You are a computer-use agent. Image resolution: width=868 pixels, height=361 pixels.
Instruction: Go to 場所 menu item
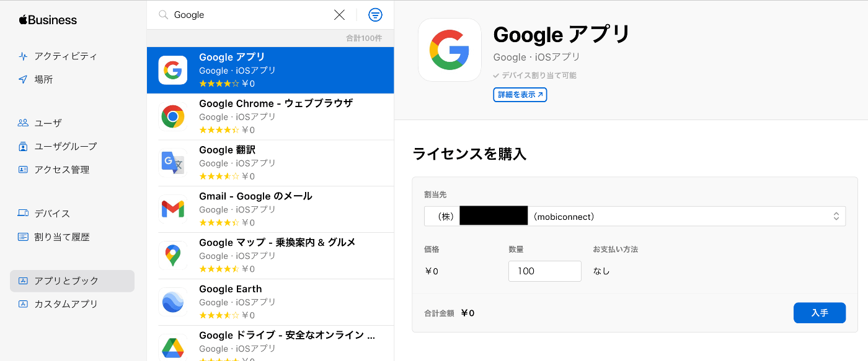coord(43,79)
